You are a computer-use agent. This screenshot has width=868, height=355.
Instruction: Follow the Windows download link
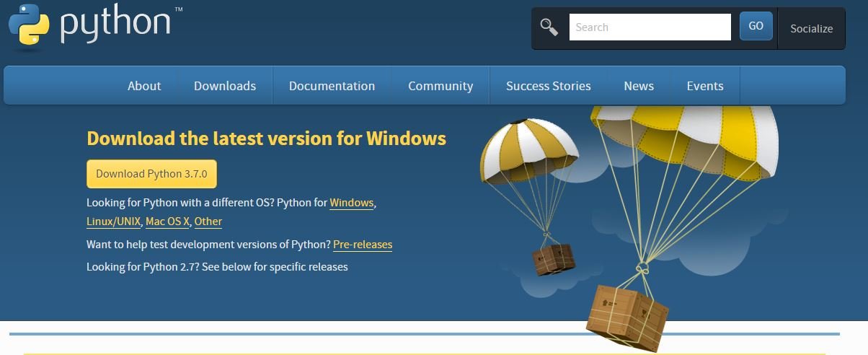(352, 203)
